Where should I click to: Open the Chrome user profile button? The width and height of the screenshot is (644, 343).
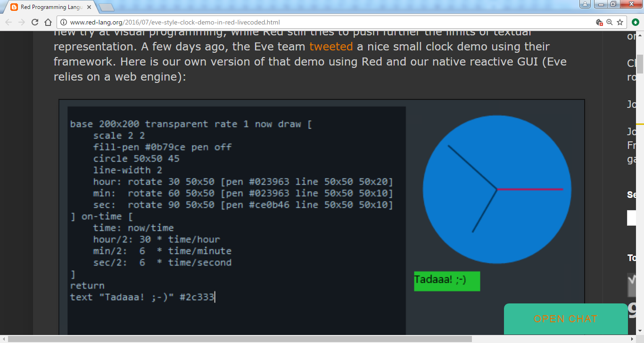pos(585,4)
